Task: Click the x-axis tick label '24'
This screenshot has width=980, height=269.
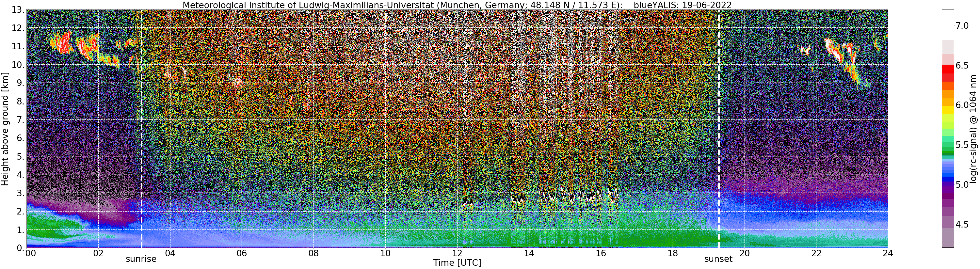Action: pos(888,253)
